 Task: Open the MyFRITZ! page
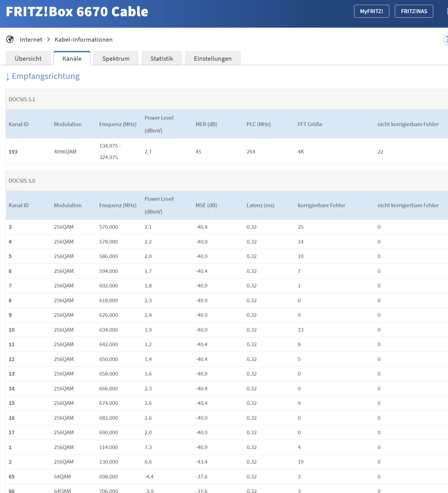click(371, 11)
